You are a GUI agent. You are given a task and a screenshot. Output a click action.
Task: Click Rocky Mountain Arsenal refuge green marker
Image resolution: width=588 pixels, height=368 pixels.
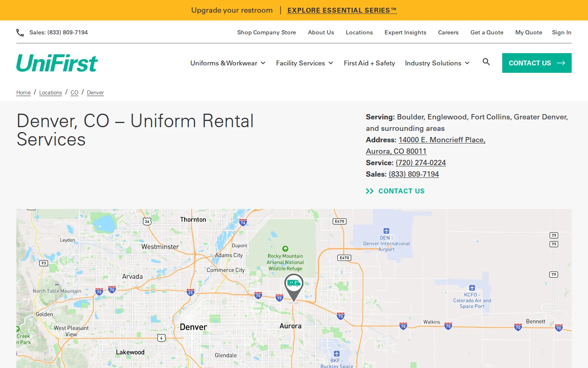(x=285, y=249)
